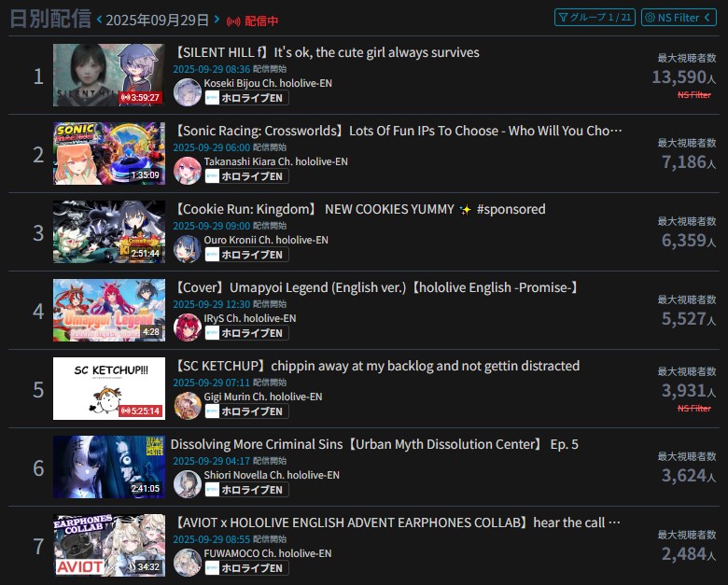728x585 pixels.
Task: Click ホロライブEN tag under Gigi Murin
Action: click(246, 411)
